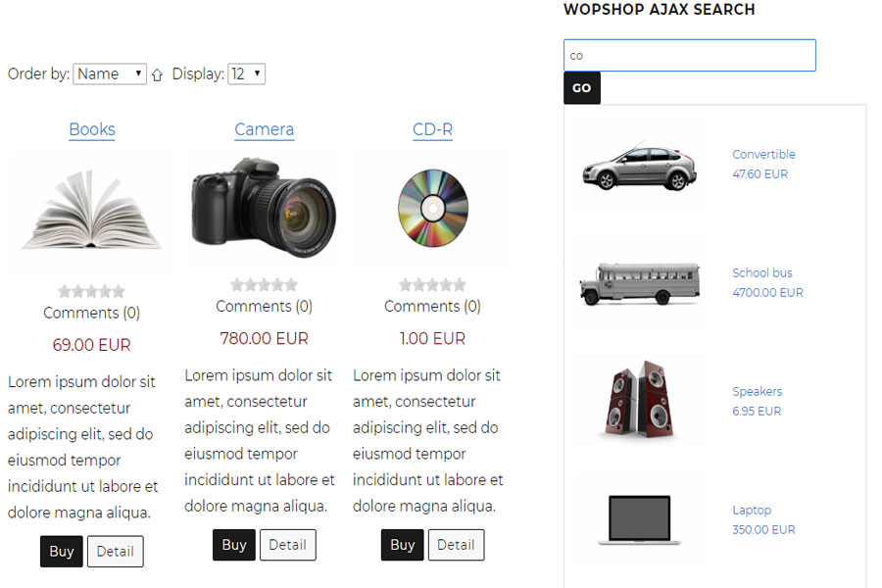This screenshot has width=882, height=588.
Task: View Detail for the Books product
Action: [x=116, y=552]
